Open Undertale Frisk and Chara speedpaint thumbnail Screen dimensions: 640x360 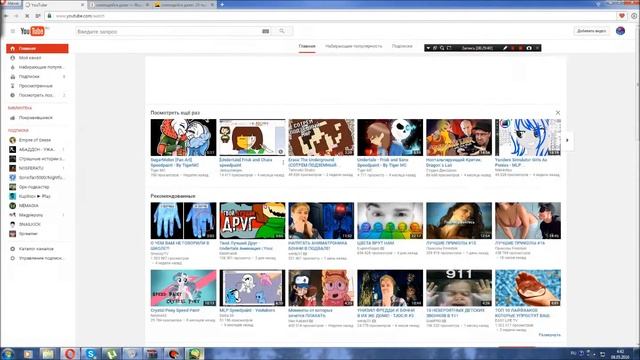pos(252,137)
